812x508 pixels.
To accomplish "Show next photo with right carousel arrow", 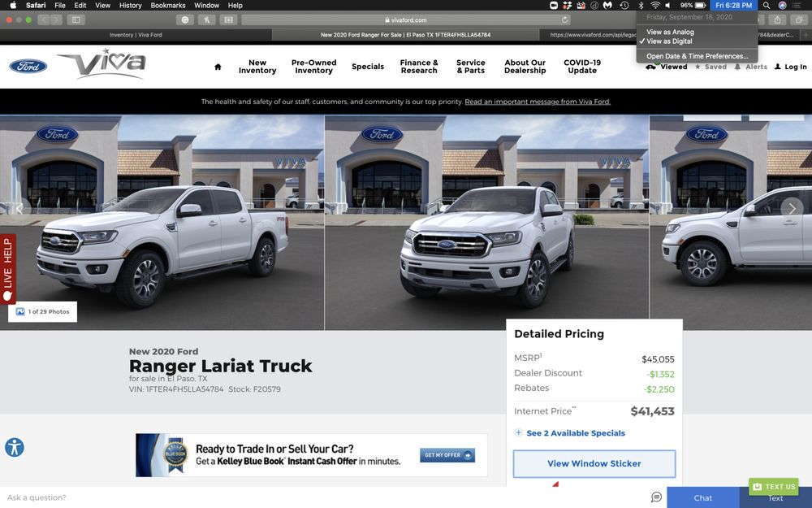I will (792, 208).
